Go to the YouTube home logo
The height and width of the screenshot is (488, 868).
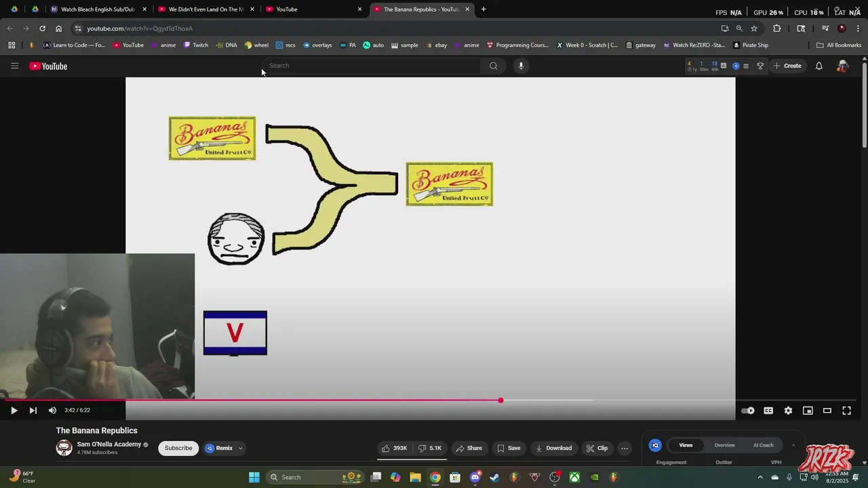click(48, 66)
